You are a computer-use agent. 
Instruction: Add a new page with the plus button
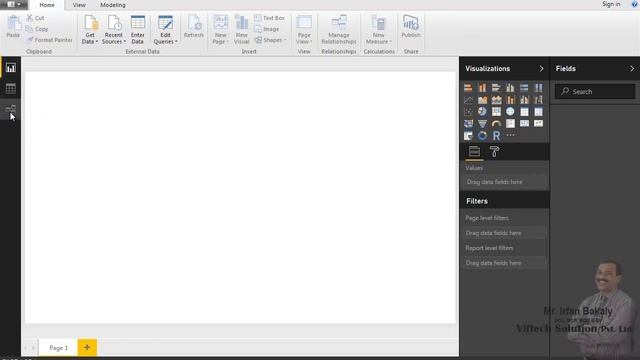click(x=87, y=347)
